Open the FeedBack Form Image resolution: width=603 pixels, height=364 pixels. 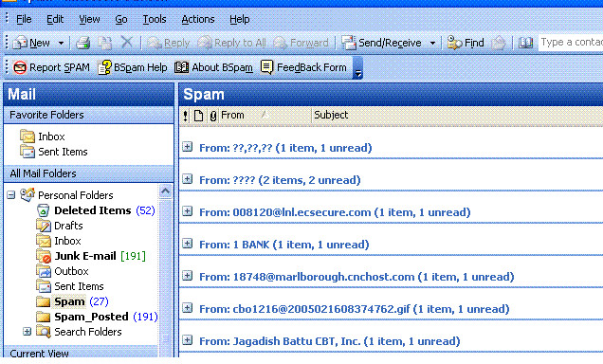(303, 67)
